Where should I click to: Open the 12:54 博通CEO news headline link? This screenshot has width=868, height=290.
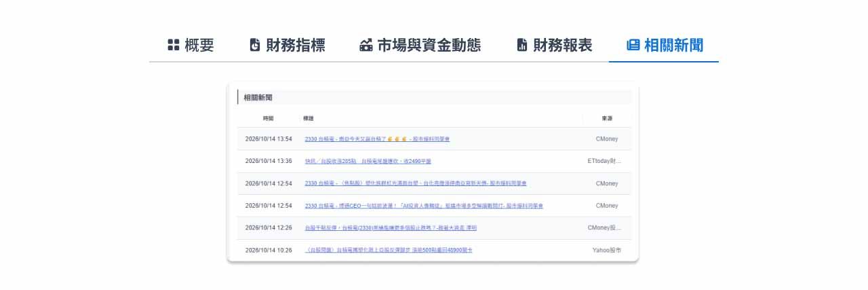(424, 206)
